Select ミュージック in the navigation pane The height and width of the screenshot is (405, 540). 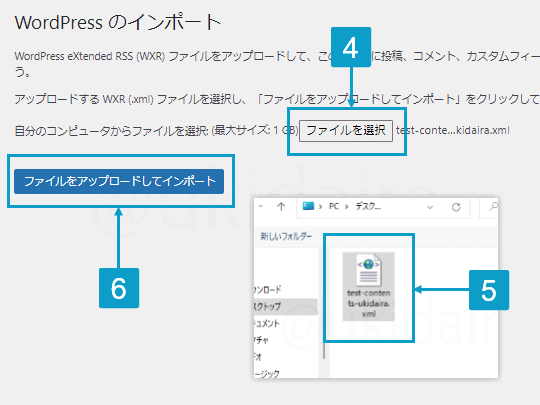point(267,374)
